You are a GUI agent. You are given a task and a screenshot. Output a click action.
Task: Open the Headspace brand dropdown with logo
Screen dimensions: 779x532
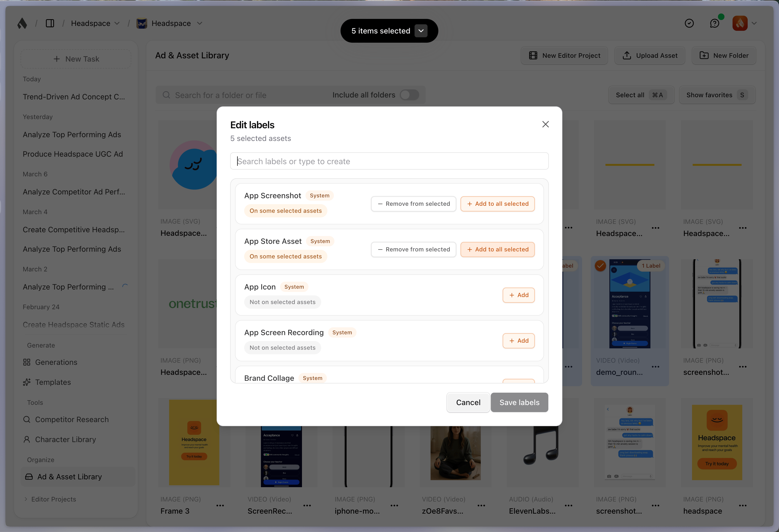169,23
